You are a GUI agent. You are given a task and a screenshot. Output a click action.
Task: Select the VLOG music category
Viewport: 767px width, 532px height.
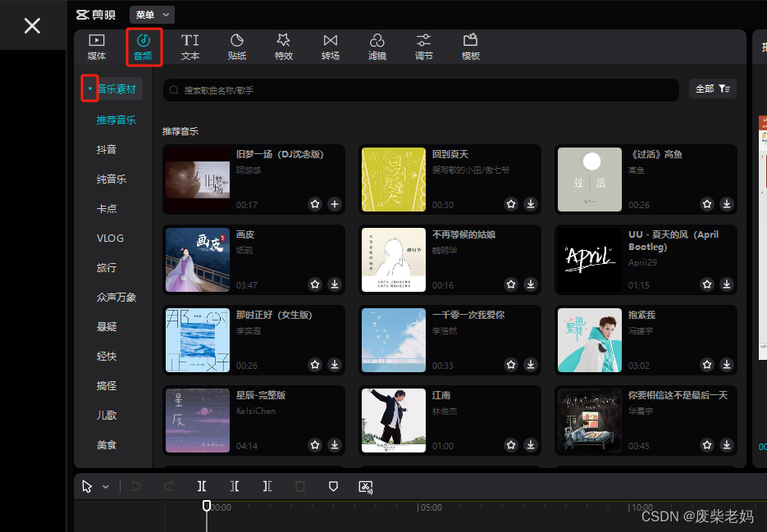pyautogui.click(x=110, y=238)
